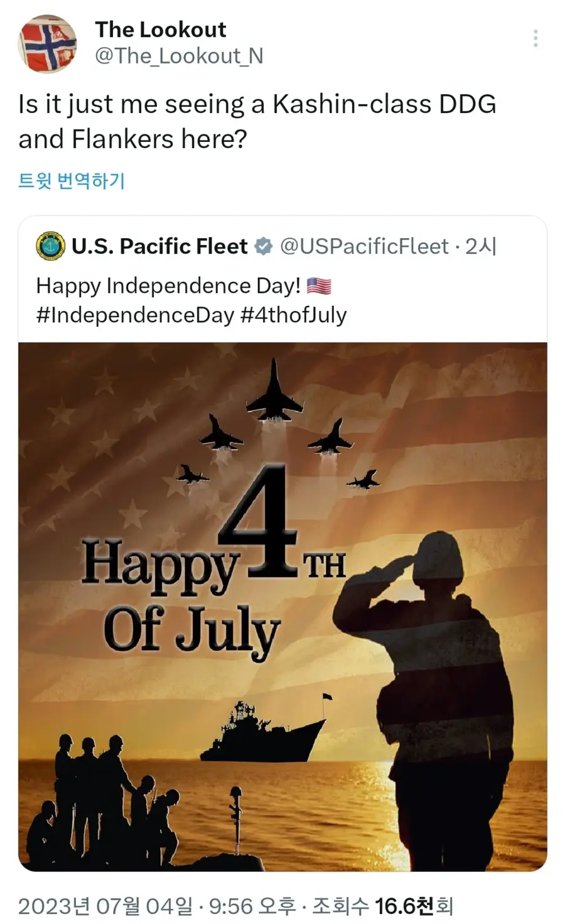Open The Lookout's profile avatar
The width and height of the screenshot is (565, 924).
click(x=48, y=44)
